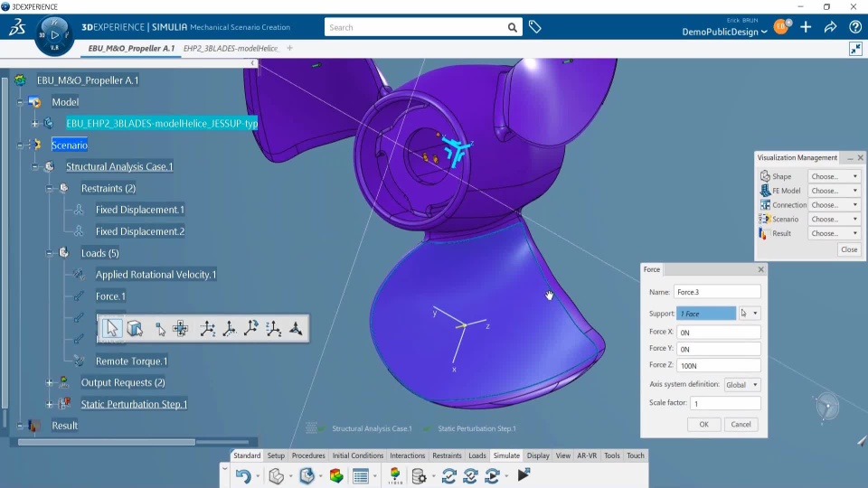Close the Force dialog with X
This screenshot has height=488, width=868.
[x=760, y=269]
